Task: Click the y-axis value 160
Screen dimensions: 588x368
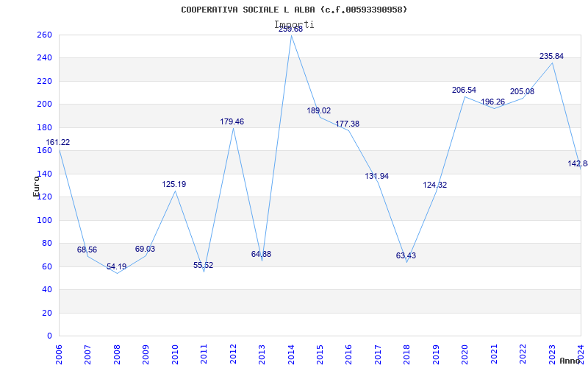Action: pos(44,151)
